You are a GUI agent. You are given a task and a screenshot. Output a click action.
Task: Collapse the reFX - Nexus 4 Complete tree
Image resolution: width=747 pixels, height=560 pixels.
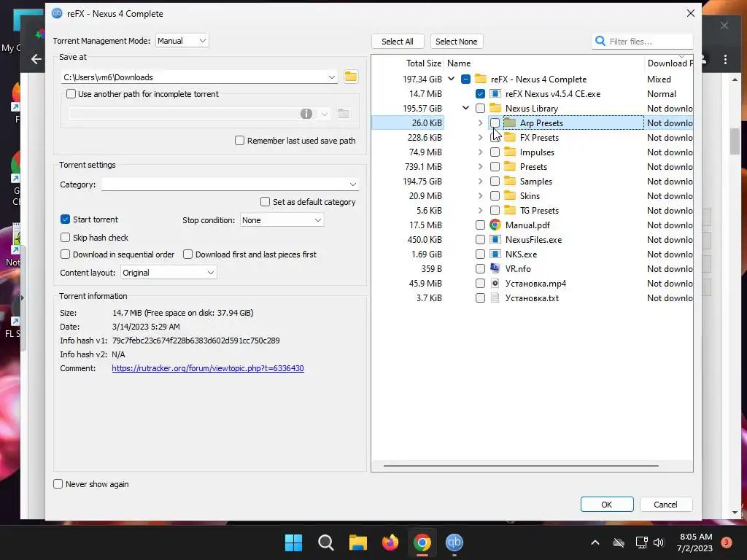(451, 79)
